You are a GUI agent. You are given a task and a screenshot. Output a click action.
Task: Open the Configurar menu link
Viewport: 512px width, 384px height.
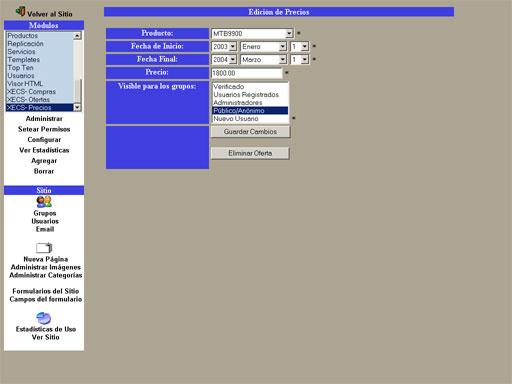(x=44, y=140)
